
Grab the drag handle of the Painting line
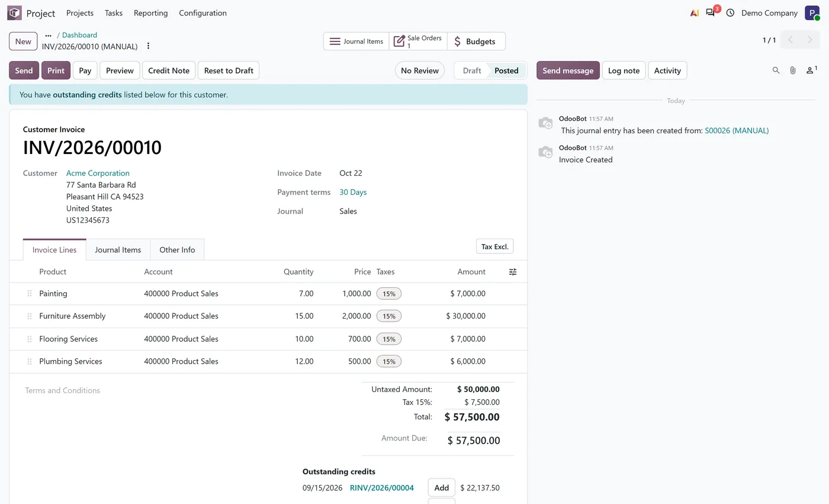click(29, 294)
